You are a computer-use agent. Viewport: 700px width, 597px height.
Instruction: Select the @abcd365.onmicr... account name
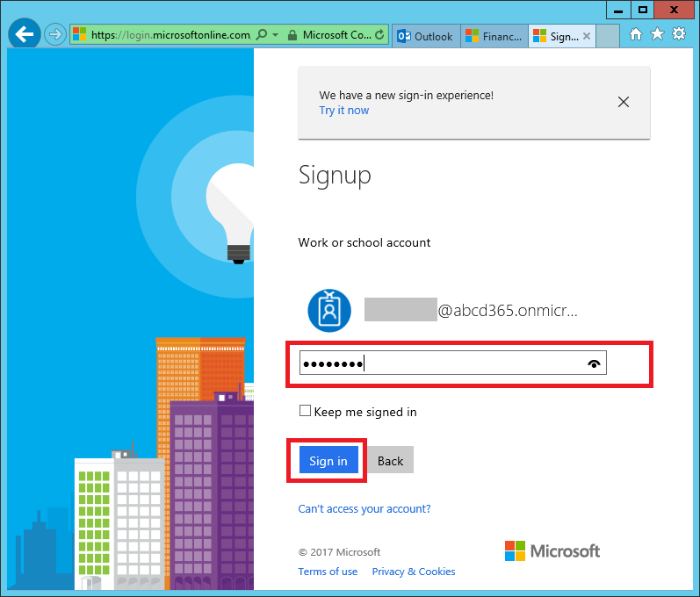[x=471, y=310]
